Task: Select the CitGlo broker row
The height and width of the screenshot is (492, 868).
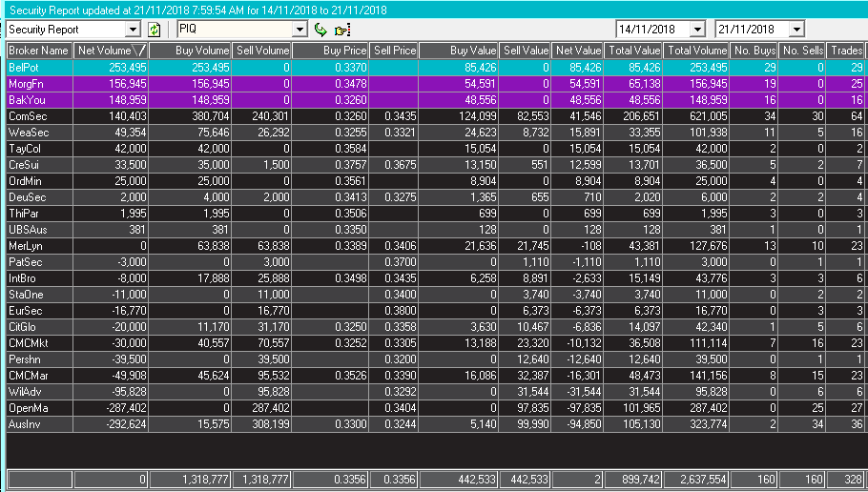Action: pos(435,327)
